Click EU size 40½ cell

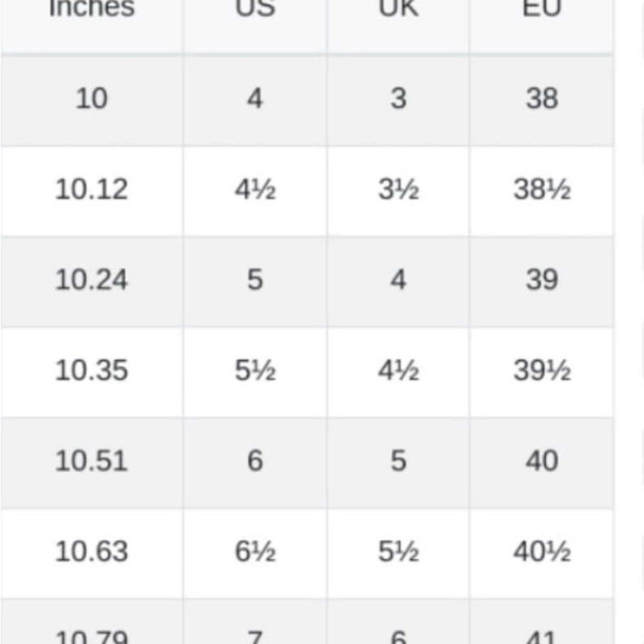tap(542, 552)
